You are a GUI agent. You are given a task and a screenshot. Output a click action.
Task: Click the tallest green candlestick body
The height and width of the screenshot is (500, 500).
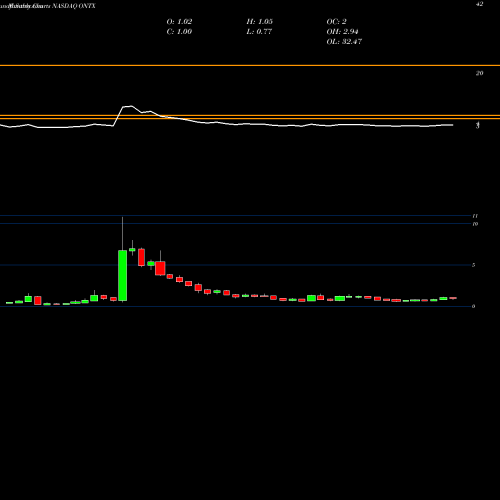[123, 276]
